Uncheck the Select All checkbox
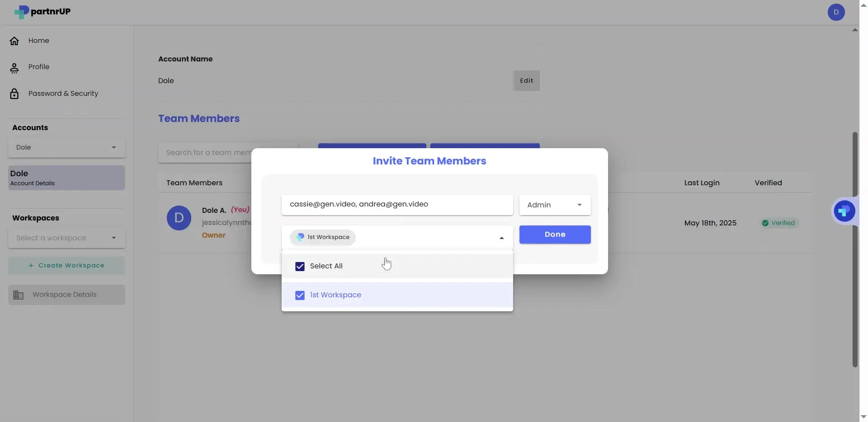The image size is (868, 422). pyautogui.click(x=300, y=266)
